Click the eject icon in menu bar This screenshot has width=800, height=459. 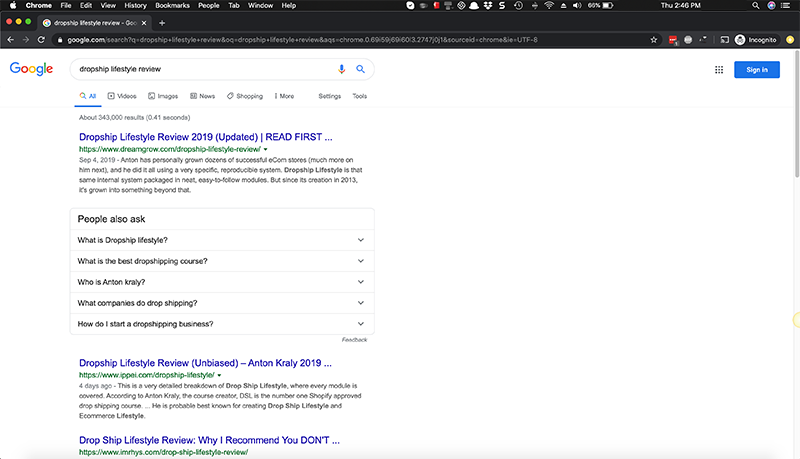point(563,6)
